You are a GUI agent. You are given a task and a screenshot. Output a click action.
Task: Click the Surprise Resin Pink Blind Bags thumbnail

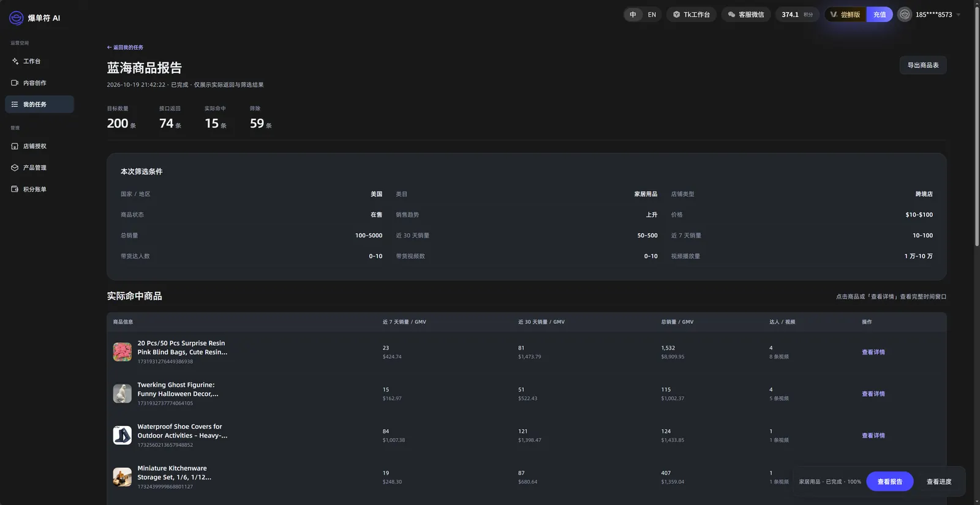[123, 352]
